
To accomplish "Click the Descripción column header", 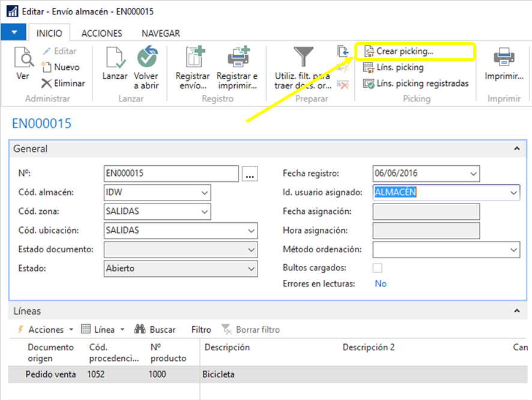I will 227,347.
